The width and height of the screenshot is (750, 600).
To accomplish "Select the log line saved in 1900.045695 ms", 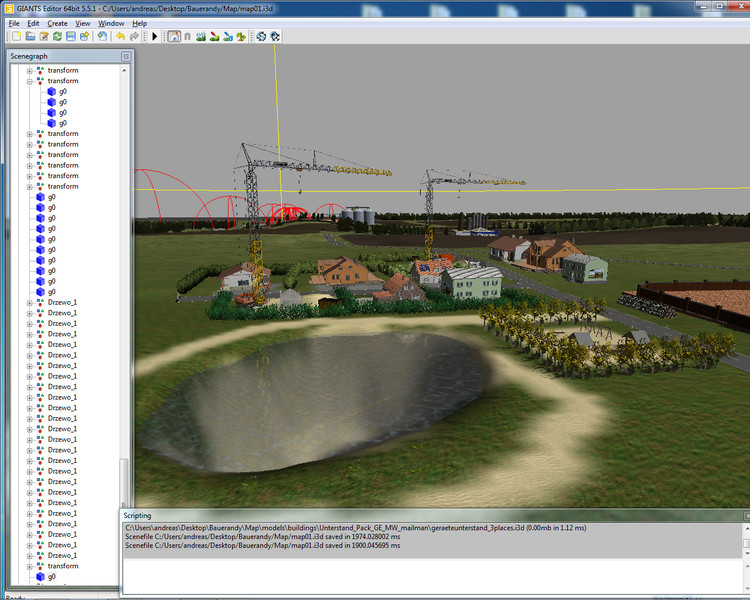I will point(263,545).
